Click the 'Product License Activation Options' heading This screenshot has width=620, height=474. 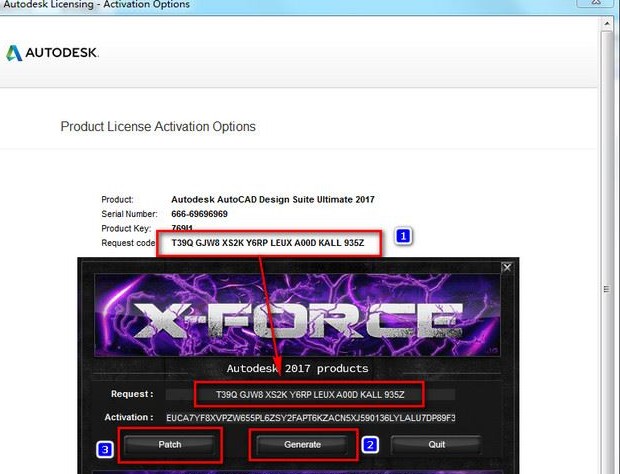(x=158, y=127)
